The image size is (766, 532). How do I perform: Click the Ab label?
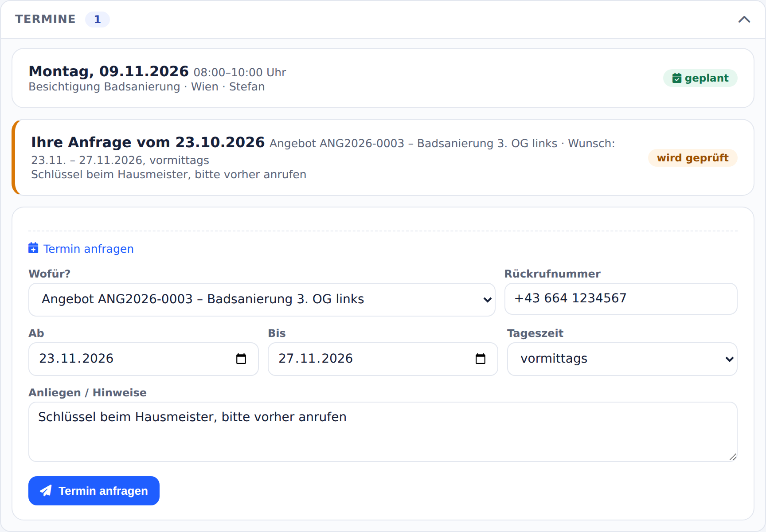tap(36, 333)
